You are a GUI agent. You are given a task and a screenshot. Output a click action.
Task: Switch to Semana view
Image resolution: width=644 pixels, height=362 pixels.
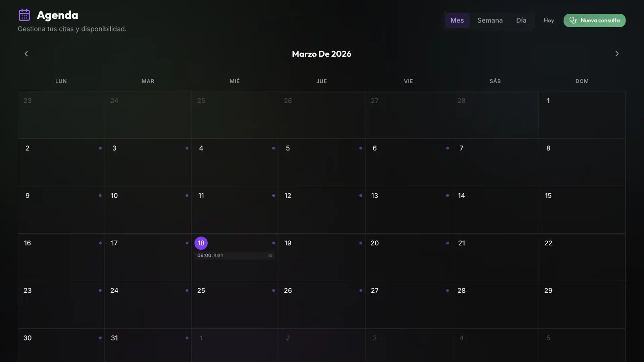[490, 20]
